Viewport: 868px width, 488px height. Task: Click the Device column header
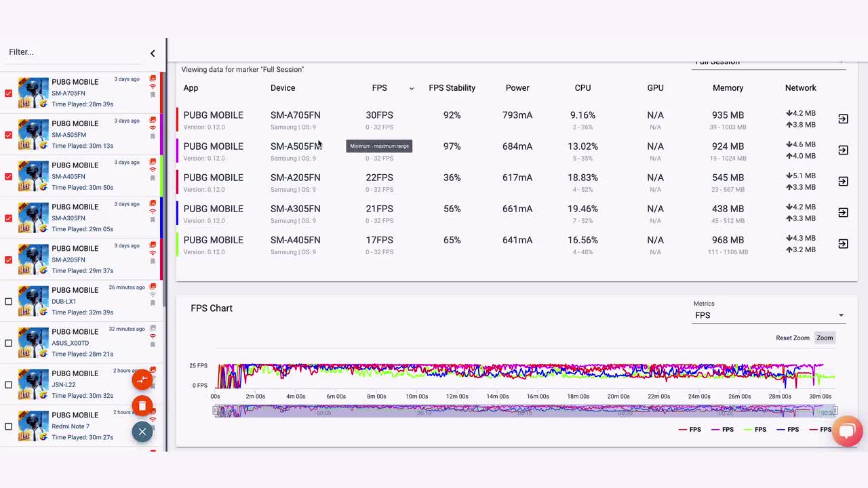click(283, 88)
